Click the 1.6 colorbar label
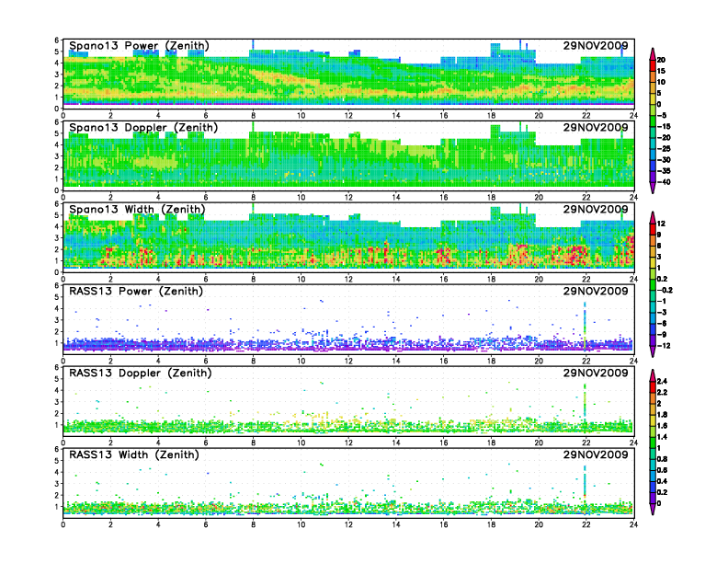728x563 pixels. coord(662,426)
